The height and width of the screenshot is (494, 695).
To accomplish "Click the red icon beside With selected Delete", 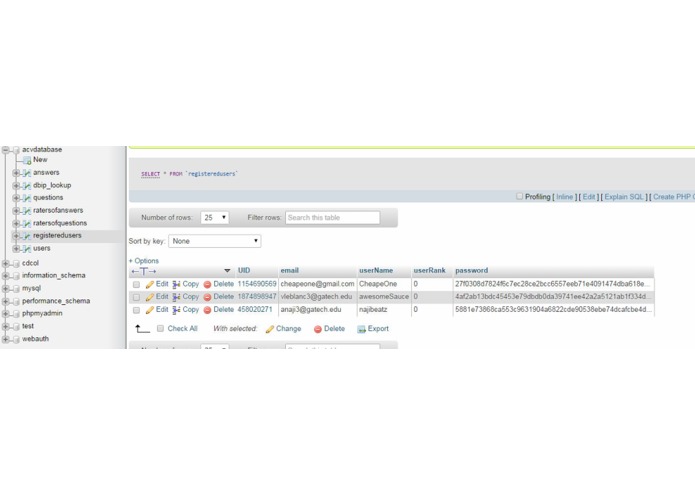I will [x=317, y=329].
